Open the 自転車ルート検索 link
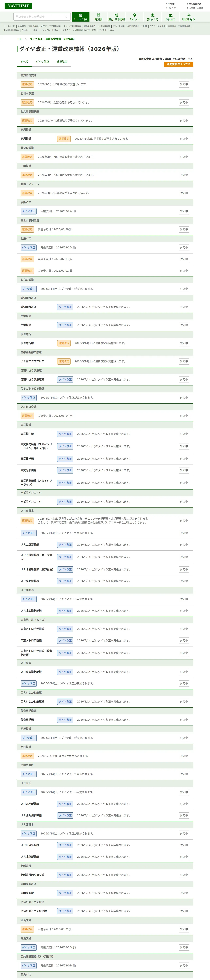 tap(29, 30)
